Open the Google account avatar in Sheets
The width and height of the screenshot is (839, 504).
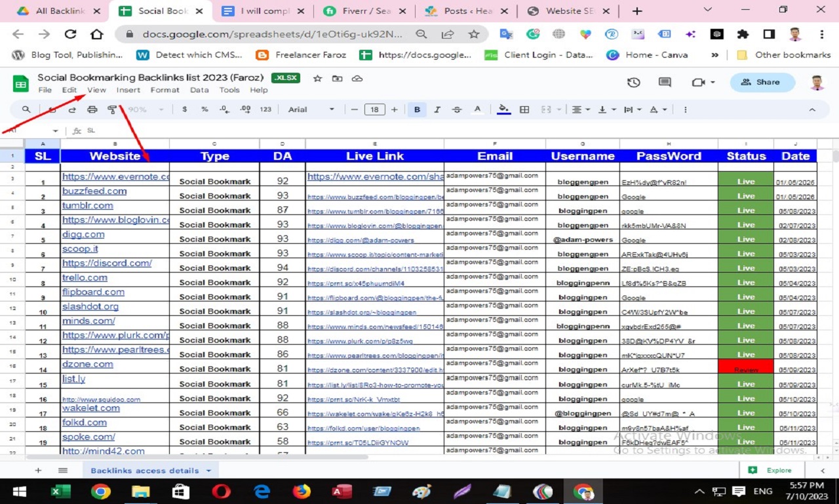[x=817, y=82]
